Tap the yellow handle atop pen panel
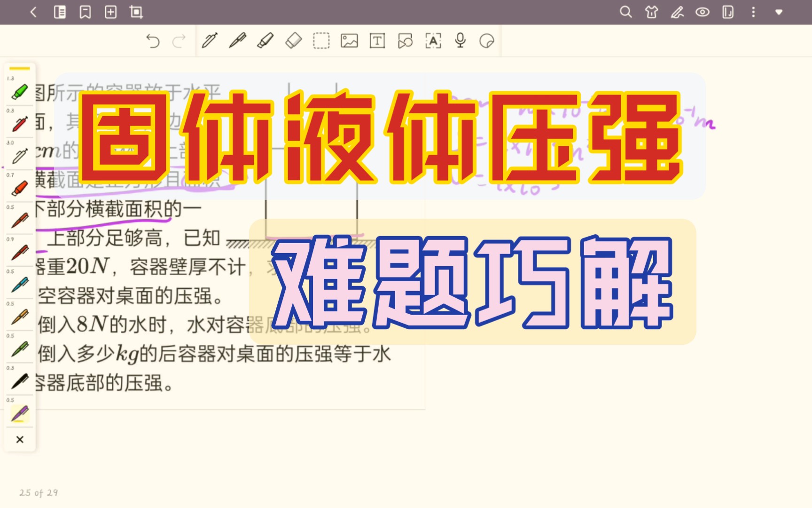Viewport: 812px width, 508px height. (20, 69)
